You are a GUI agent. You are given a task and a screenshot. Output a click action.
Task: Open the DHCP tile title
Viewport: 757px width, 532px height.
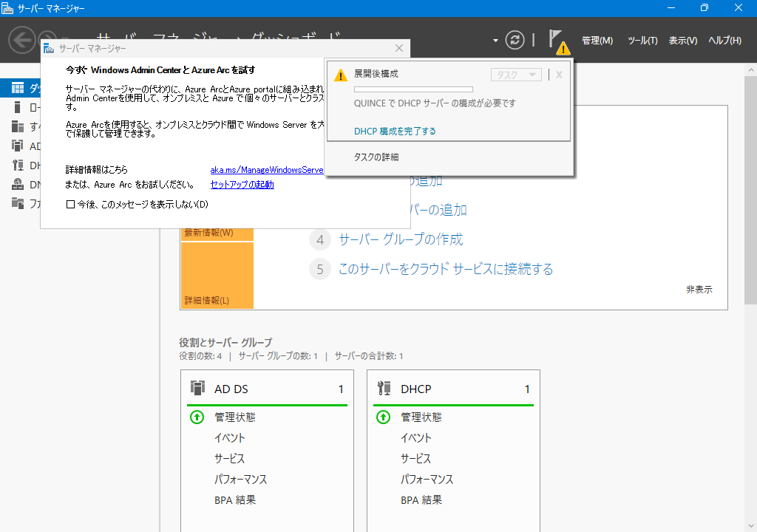point(416,389)
